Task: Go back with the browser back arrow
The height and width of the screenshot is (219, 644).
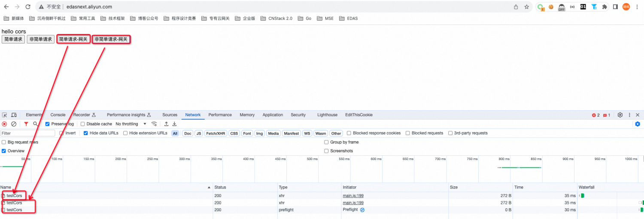Action: 6,7
